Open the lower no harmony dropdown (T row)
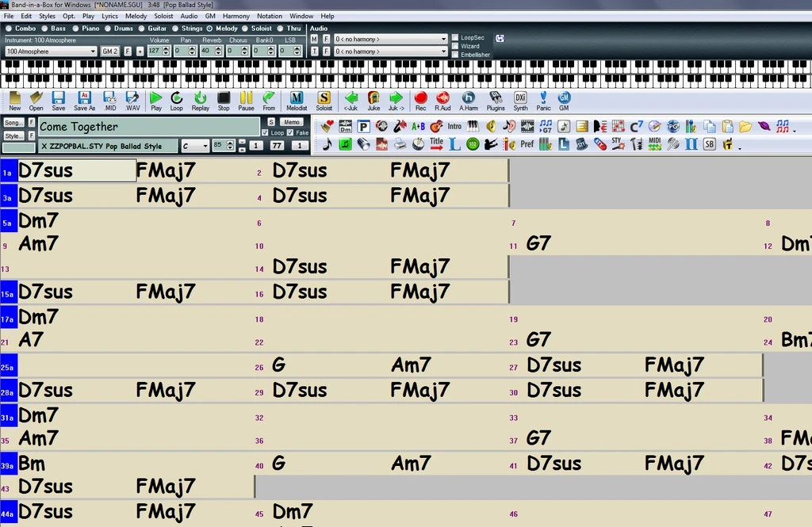 [x=390, y=52]
